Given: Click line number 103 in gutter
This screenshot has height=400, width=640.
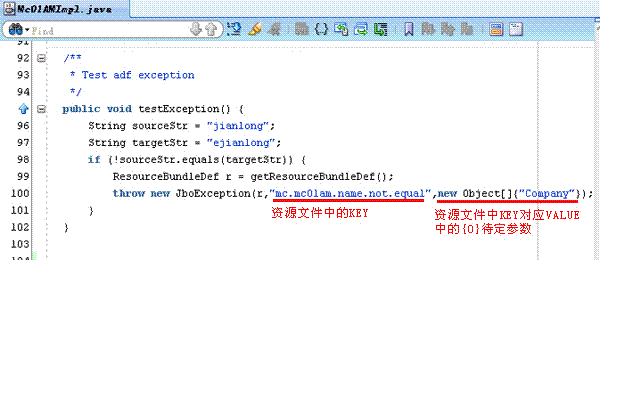Looking at the screenshot, I should (x=20, y=244).
